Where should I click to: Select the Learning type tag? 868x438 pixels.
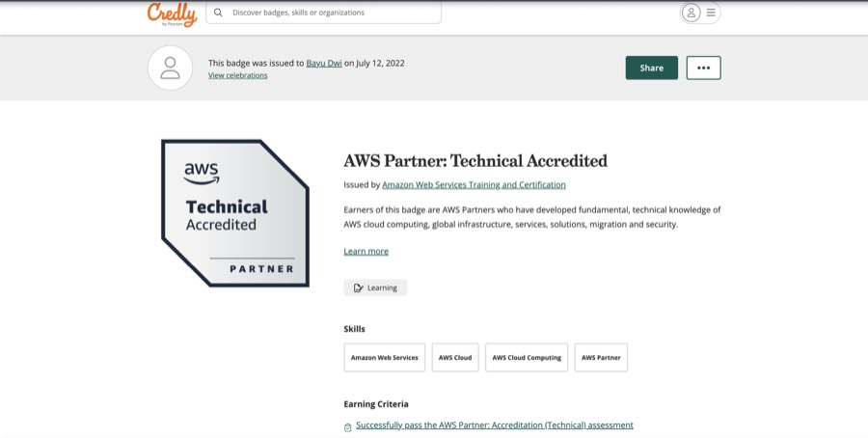[x=375, y=287]
